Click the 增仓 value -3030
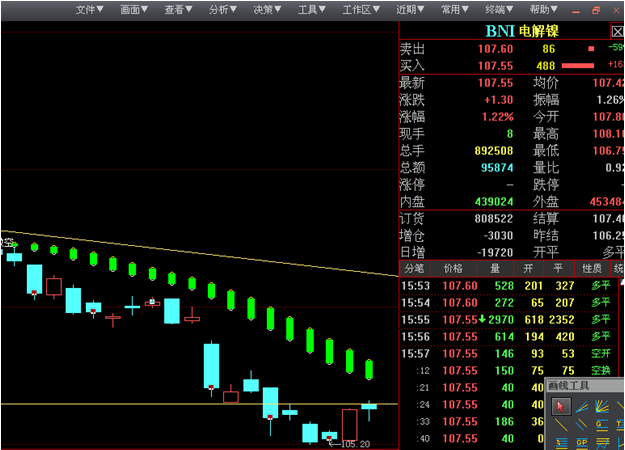The height and width of the screenshot is (450, 625). tap(498, 236)
